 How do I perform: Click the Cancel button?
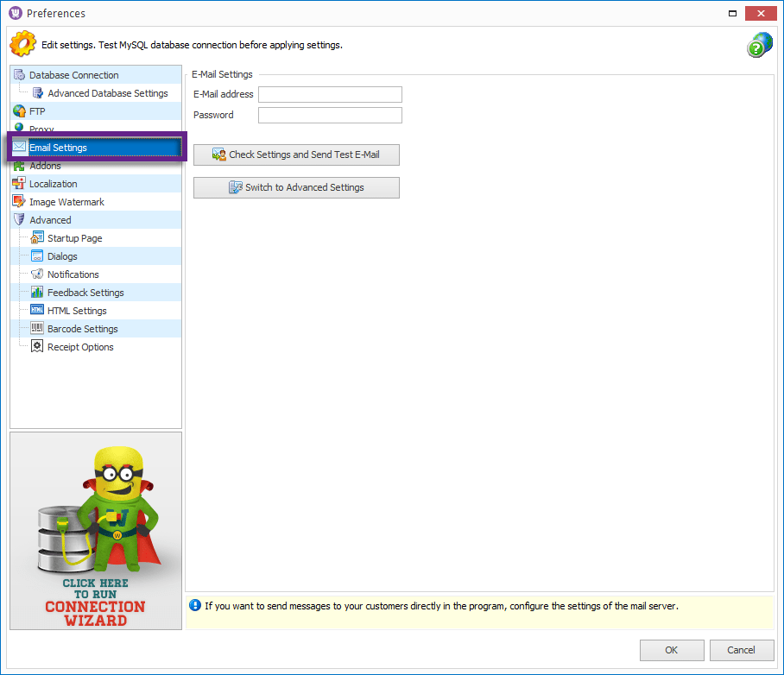click(x=741, y=650)
